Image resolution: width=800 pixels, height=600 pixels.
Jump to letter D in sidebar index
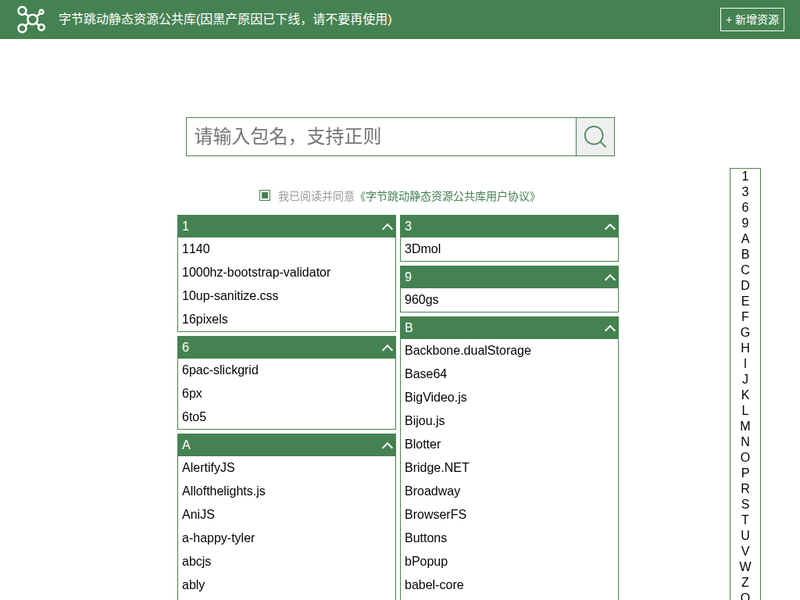click(x=745, y=286)
